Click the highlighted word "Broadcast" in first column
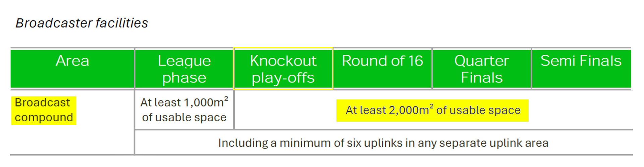This screenshot has height=167, width=644. (42, 102)
